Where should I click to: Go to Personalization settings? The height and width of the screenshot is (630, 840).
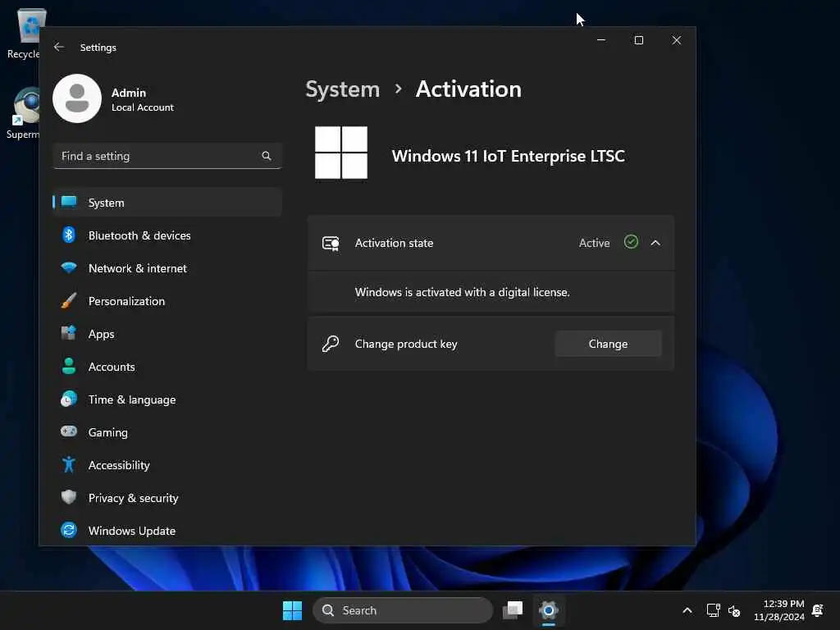(167, 301)
